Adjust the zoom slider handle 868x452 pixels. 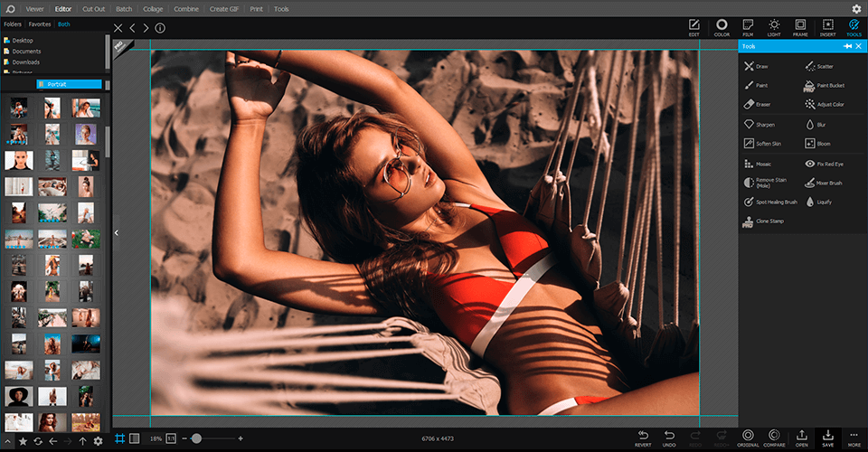[x=196, y=438]
